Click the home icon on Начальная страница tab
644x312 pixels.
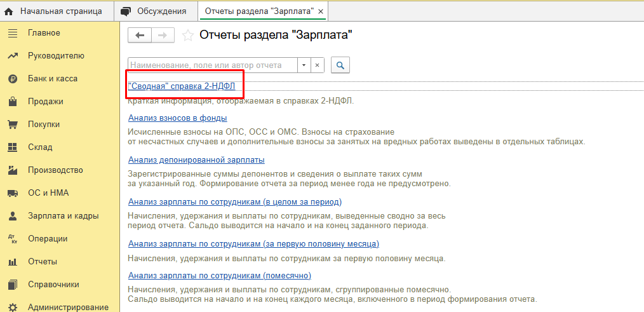9,11
